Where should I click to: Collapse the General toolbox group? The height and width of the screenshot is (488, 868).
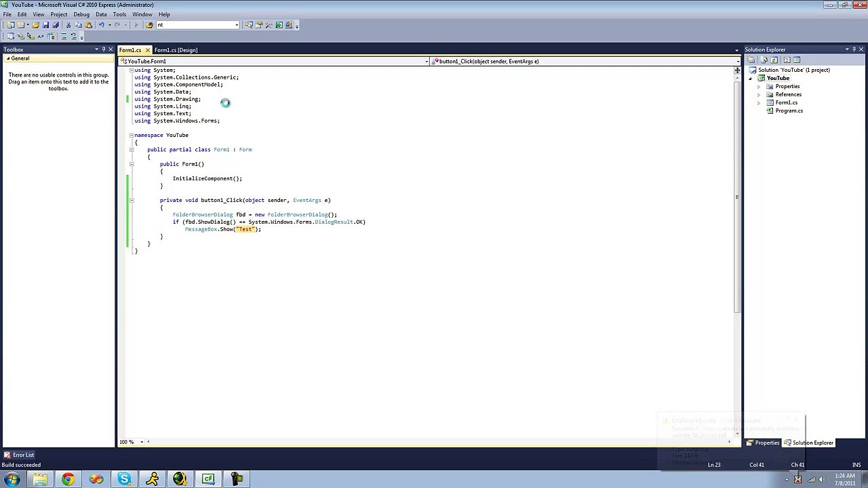point(7,58)
